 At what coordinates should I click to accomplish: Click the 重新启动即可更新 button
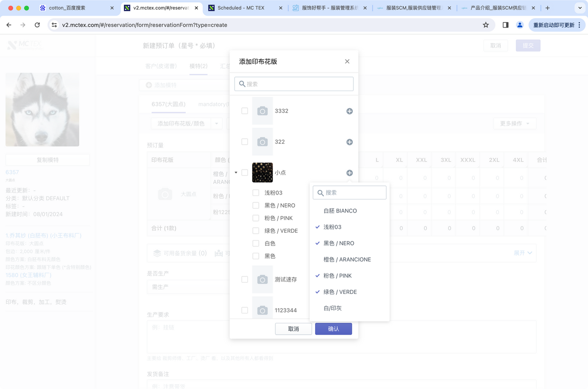(557, 25)
